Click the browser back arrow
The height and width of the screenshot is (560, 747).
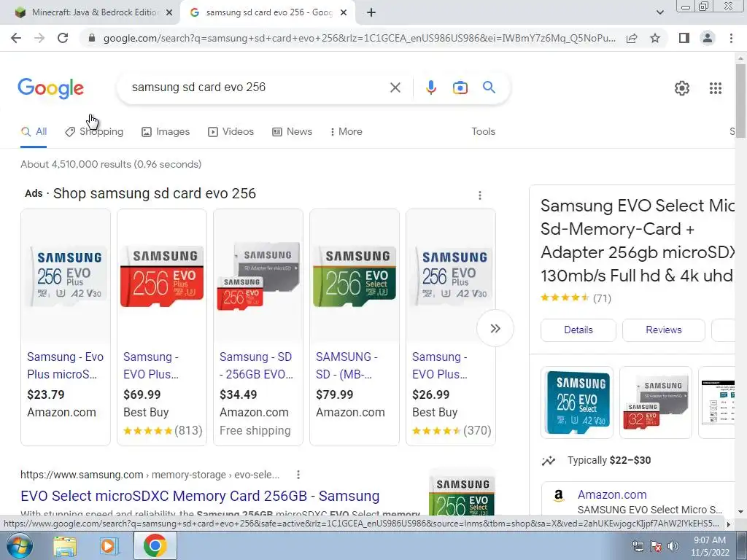click(x=16, y=38)
